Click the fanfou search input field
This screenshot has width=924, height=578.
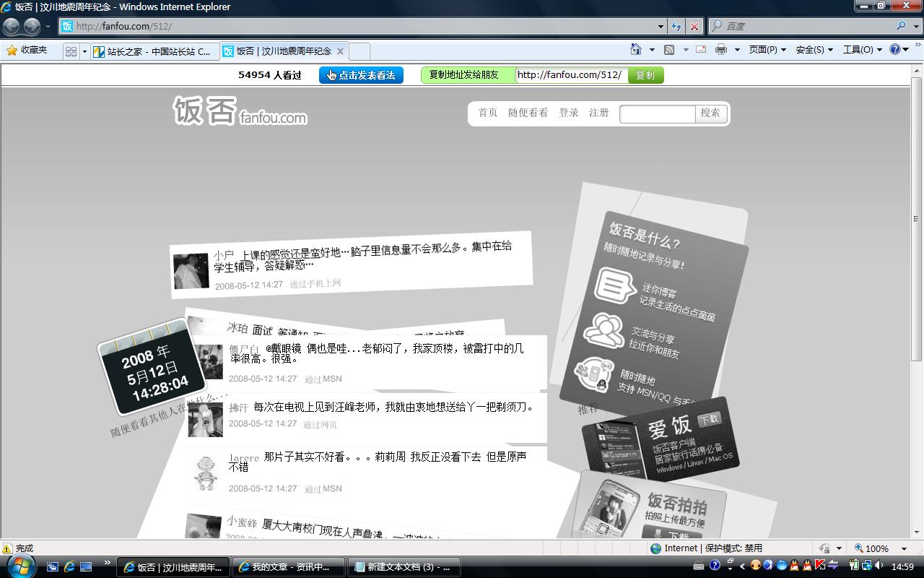coord(658,113)
